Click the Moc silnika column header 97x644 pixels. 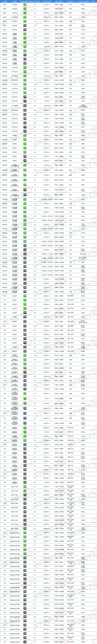59,1
